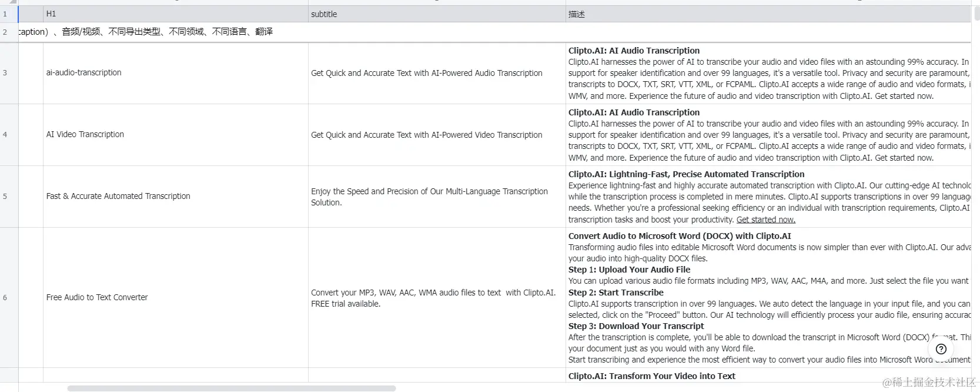Click the Step 2: Start Transcribe text
The image size is (980, 392).
[616, 293]
